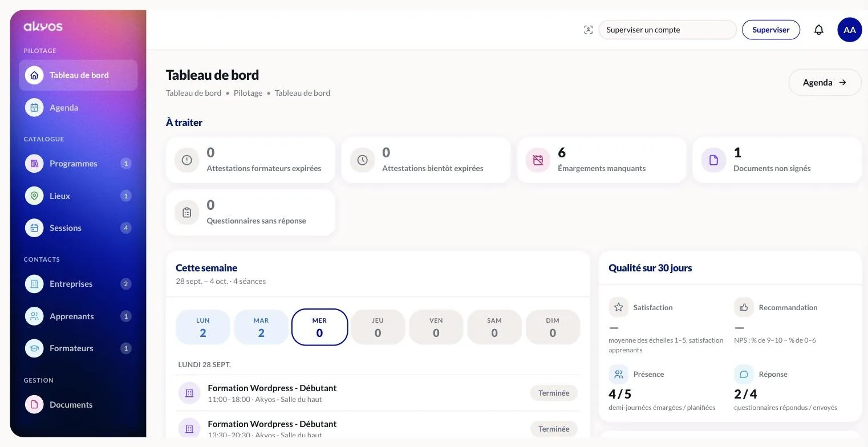Viewport: 868px width, 447px height.
Task: Open Formateurs in the sidebar
Action: tap(78, 348)
